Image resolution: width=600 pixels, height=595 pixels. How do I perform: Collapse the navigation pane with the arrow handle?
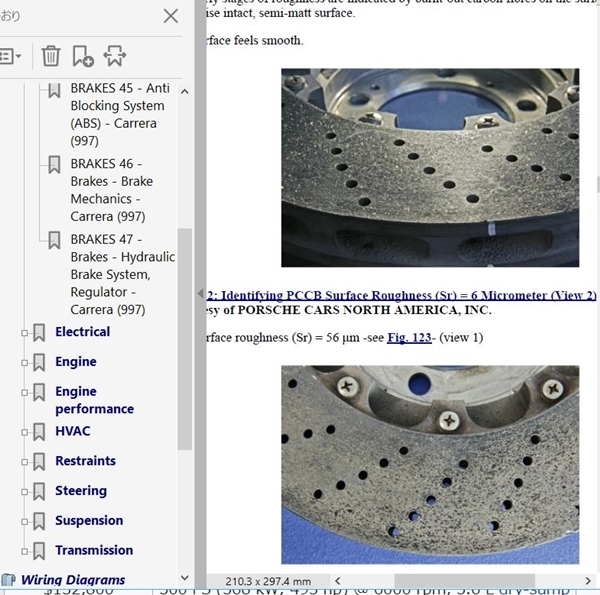click(x=200, y=293)
